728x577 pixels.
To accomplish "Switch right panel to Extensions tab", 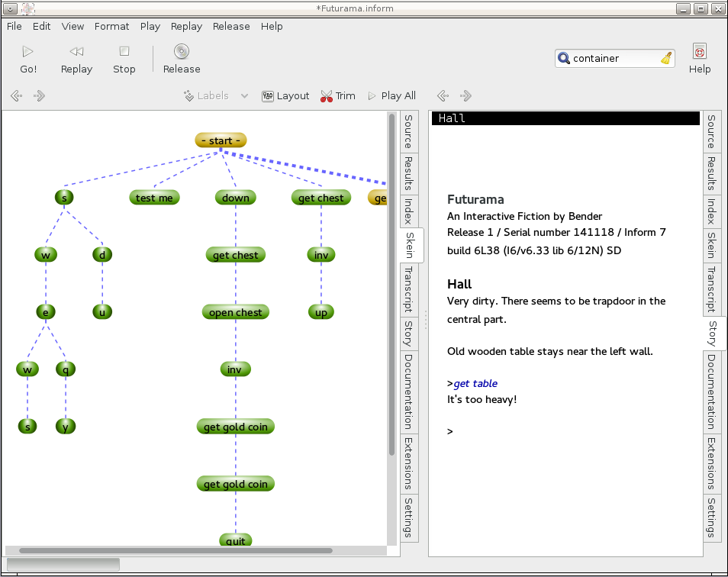I will (712, 463).
